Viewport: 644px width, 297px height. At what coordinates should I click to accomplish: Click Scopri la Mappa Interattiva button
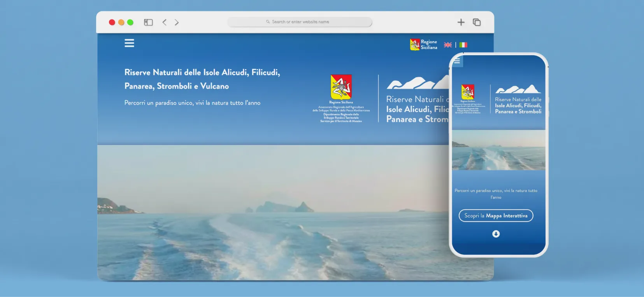(x=496, y=215)
